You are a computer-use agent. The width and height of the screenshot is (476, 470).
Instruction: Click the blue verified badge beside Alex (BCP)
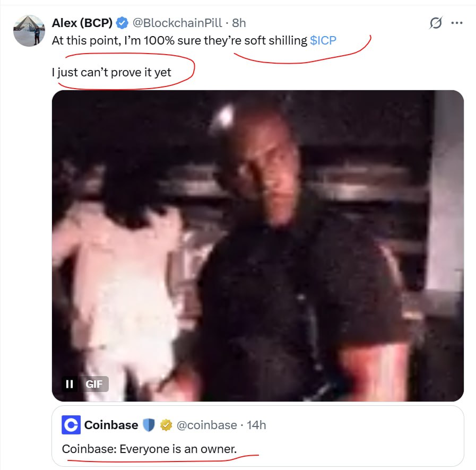click(122, 23)
